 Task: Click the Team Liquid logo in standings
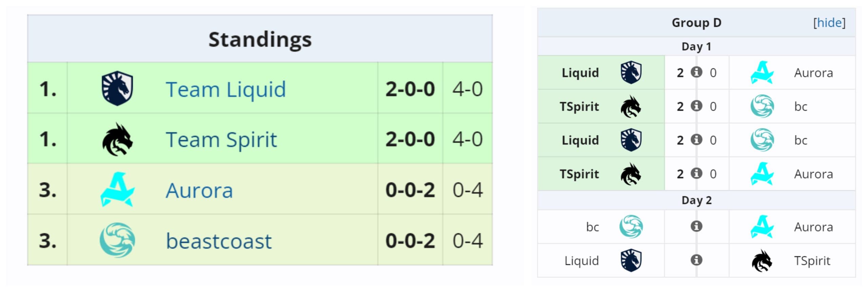pos(117,88)
